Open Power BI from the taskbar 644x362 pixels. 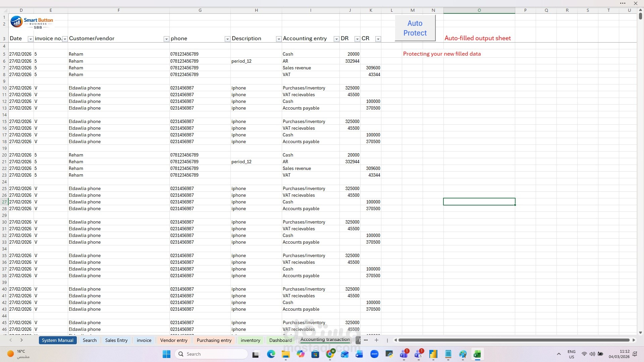pos(433,354)
